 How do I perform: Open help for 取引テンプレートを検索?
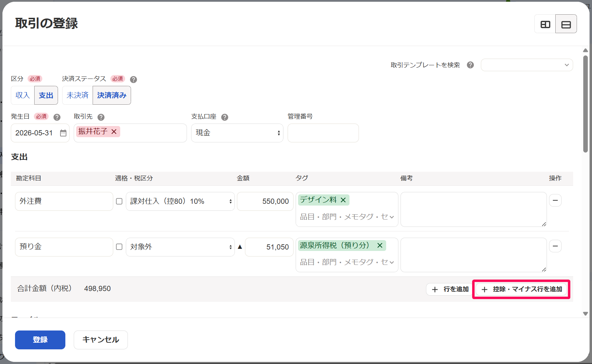point(470,65)
